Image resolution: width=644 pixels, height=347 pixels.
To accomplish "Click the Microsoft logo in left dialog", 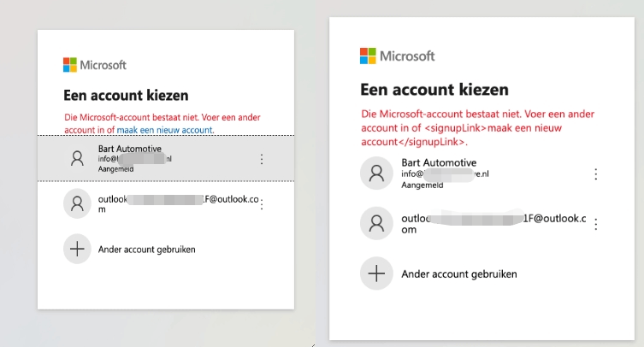I will tap(94, 65).
